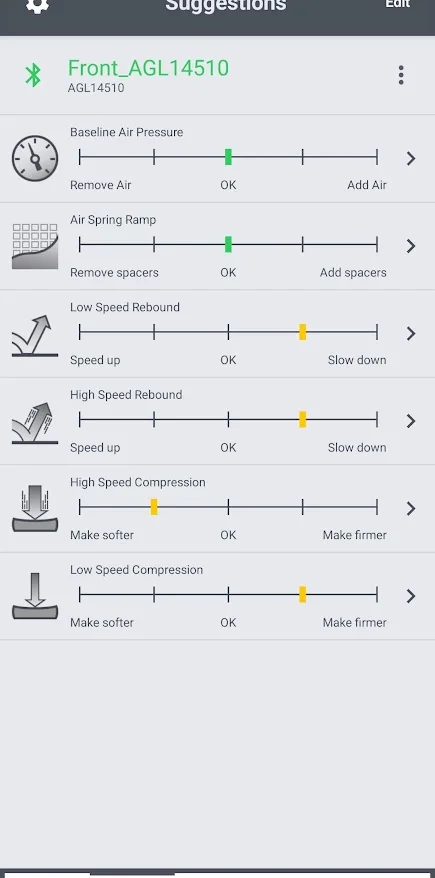Viewport: 435px width, 878px height.
Task: Tap the High Speed Rebound icon
Action: point(35,423)
